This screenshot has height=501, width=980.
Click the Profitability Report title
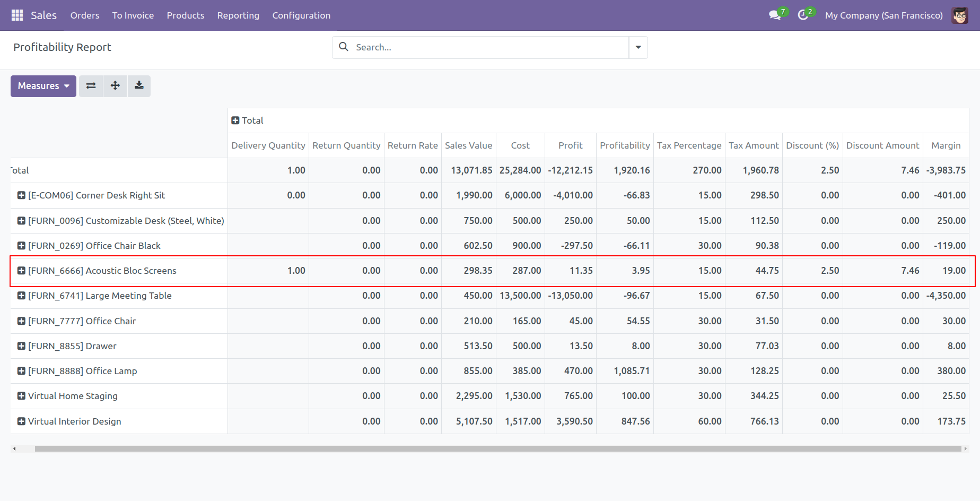pyautogui.click(x=62, y=47)
